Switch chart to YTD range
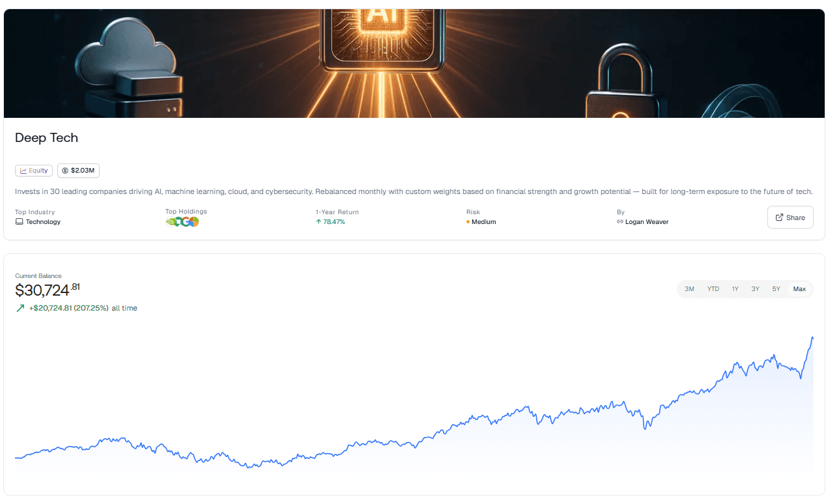This screenshot has height=504, width=826. tap(713, 289)
